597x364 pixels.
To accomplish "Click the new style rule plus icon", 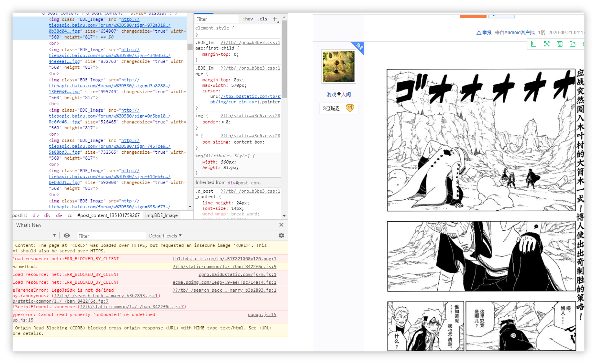I will point(275,19).
